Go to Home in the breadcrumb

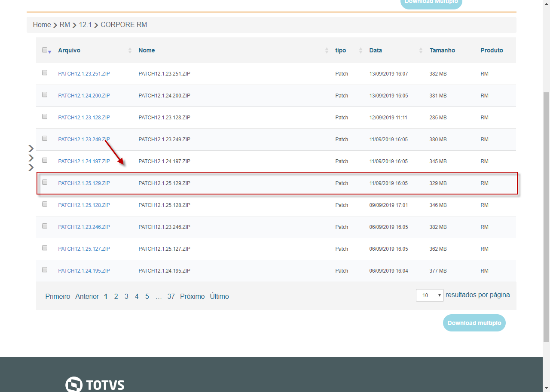(42, 25)
